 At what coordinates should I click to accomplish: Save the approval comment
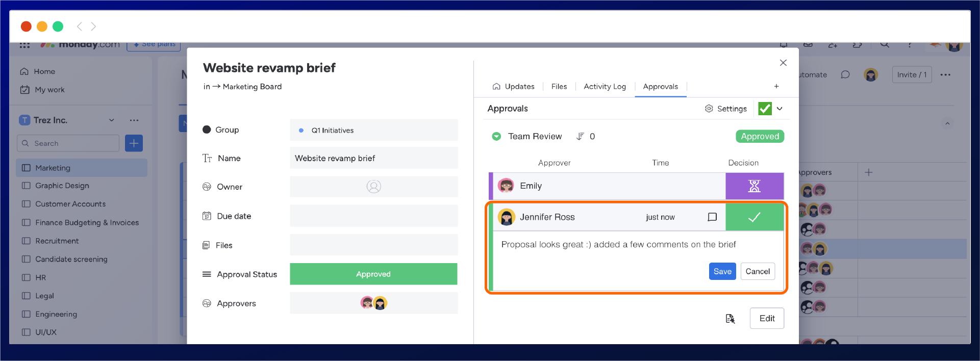coord(722,271)
